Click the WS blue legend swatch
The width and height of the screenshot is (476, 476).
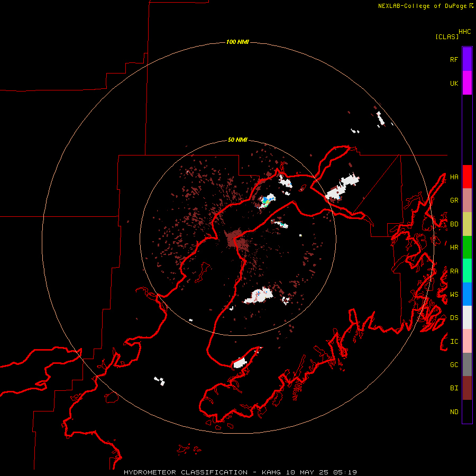tap(467, 294)
